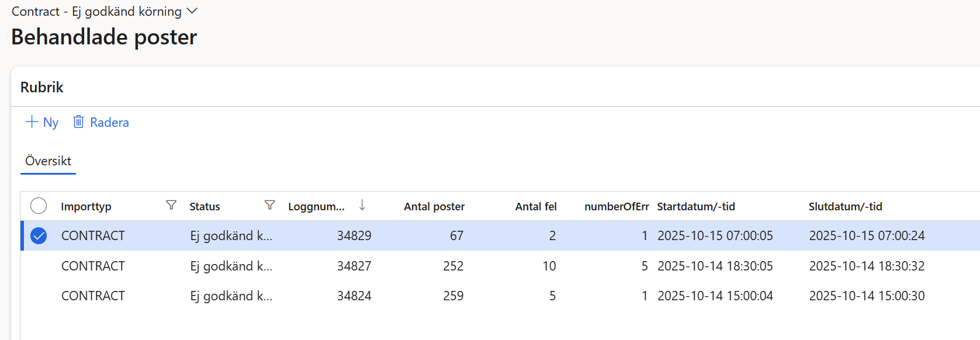Click the Loggnummer sort descending arrow
Viewport: 980px width, 340px height.
click(x=362, y=205)
